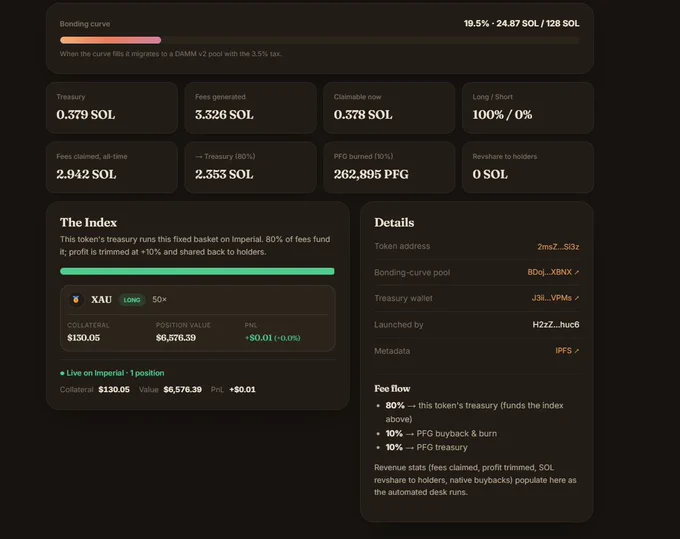The width and height of the screenshot is (680, 539).
Task: Click the external arrow beside BDoj...XBNX
Action: point(577,272)
